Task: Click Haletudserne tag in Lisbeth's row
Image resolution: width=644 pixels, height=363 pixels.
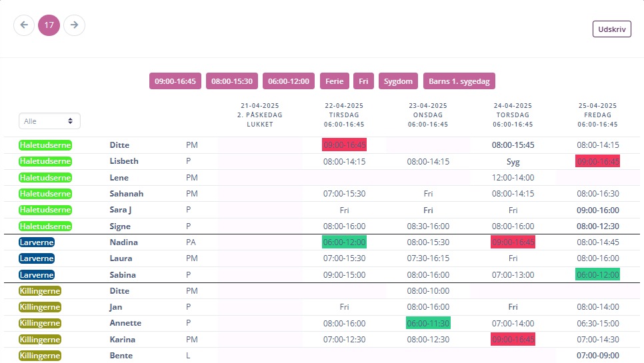Action: pyautogui.click(x=45, y=161)
